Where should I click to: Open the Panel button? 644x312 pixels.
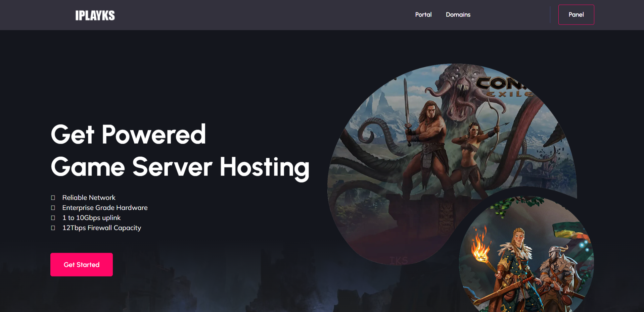click(x=576, y=15)
